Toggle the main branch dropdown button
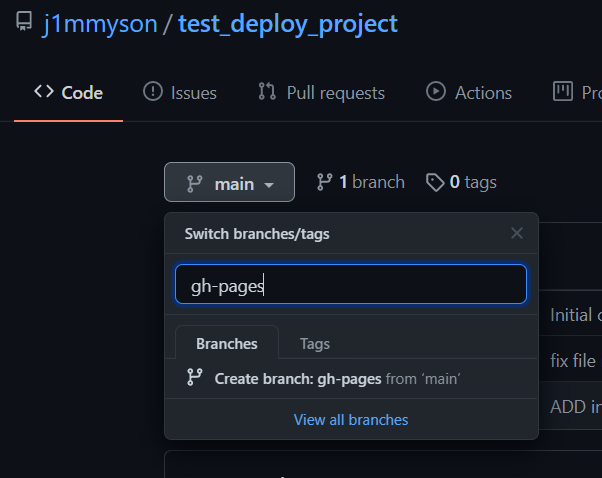602x478 pixels. [229, 182]
